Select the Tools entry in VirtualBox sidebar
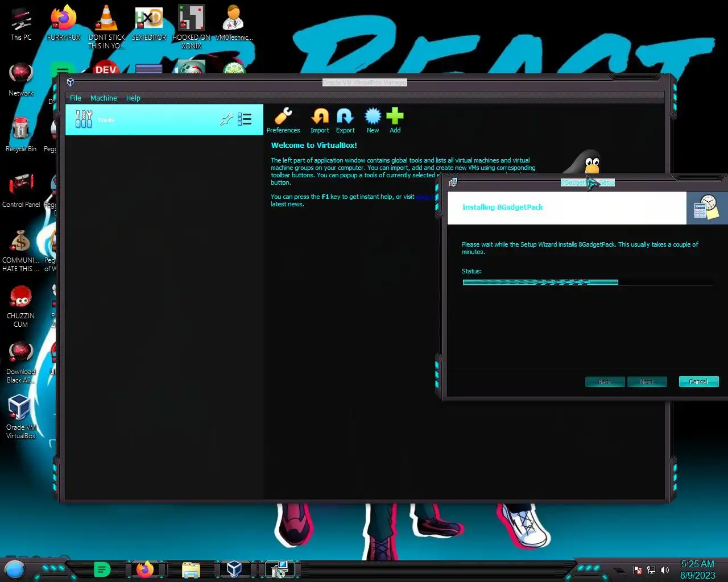This screenshot has height=582, width=728. [x=164, y=119]
